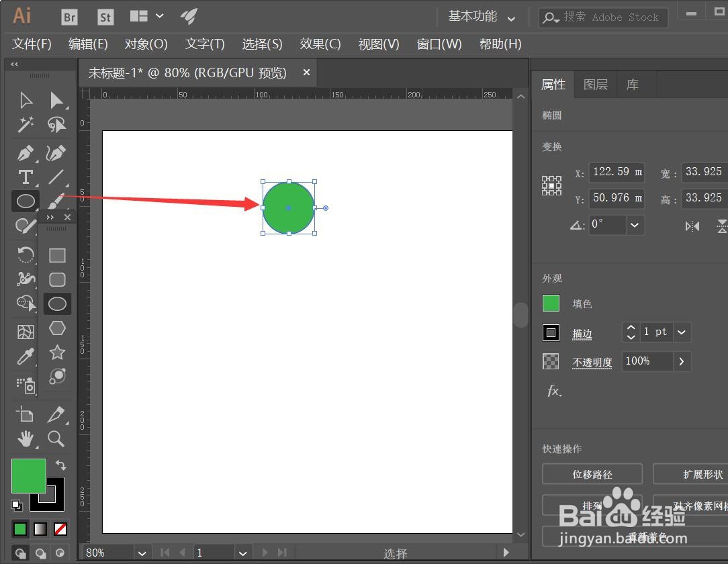
Task: Select the Artboard tool
Action: click(25, 414)
